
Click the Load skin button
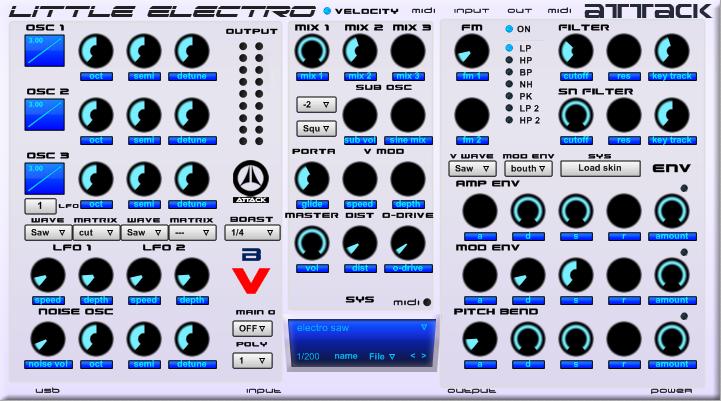pyautogui.click(x=600, y=168)
